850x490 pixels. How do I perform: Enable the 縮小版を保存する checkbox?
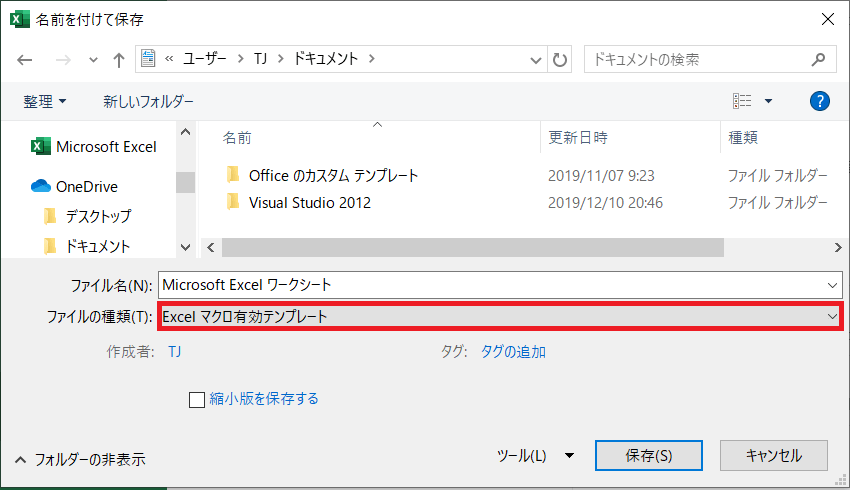click(198, 399)
